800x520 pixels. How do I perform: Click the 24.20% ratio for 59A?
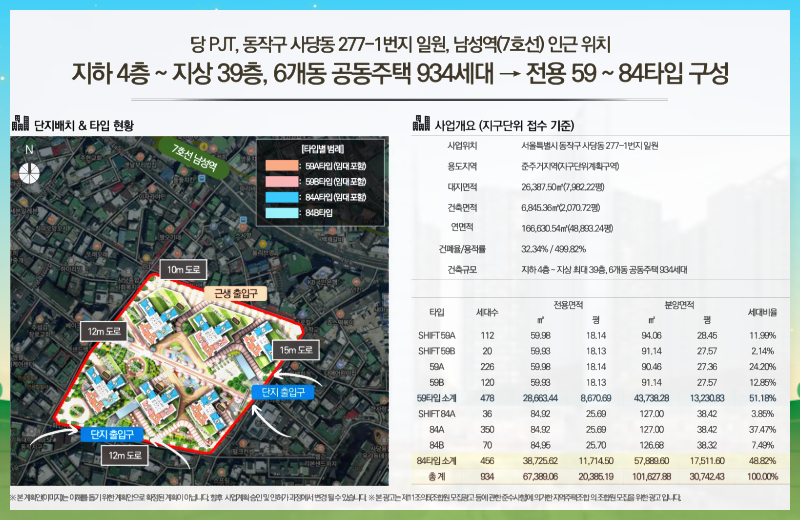coord(763,367)
